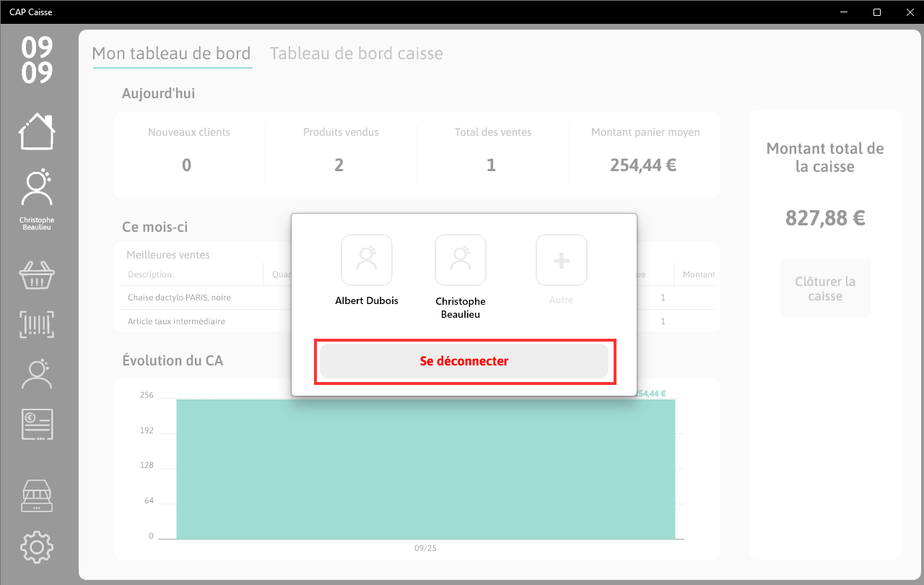Click the Clôturer la caisse button
The image size is (924, 585).
(x=825, y=288)
